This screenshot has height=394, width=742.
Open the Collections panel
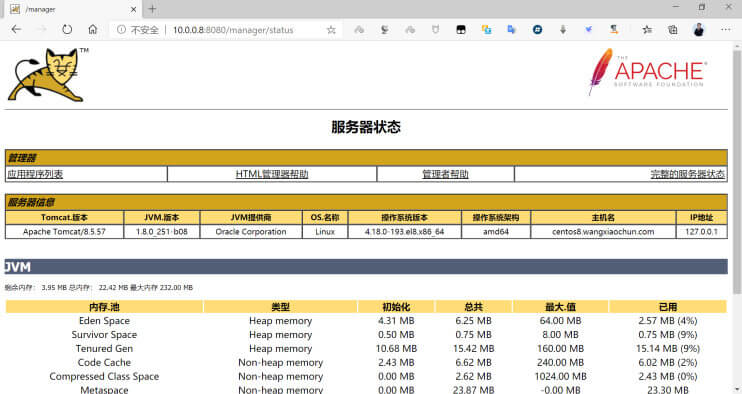pyautogui.click(x=672, y=30)
